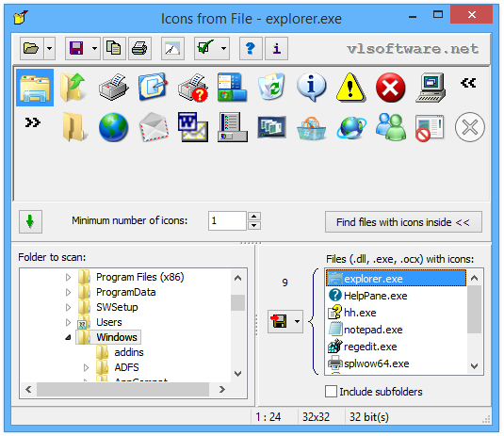
Task: Select the mail envelope icon
Action: pyautogui.click(x=154, y=127)
